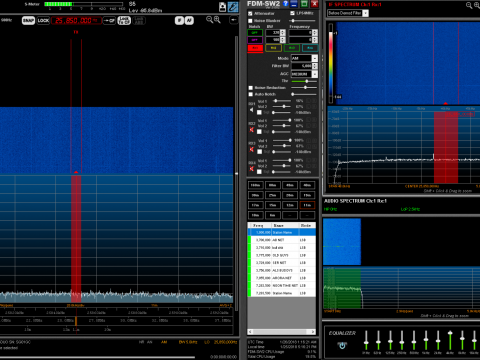Viewport: 480px width, 360px height.
Task: Unmute RX2 via its red X icon
Action: pyautogui.click(x=252, y=129)
